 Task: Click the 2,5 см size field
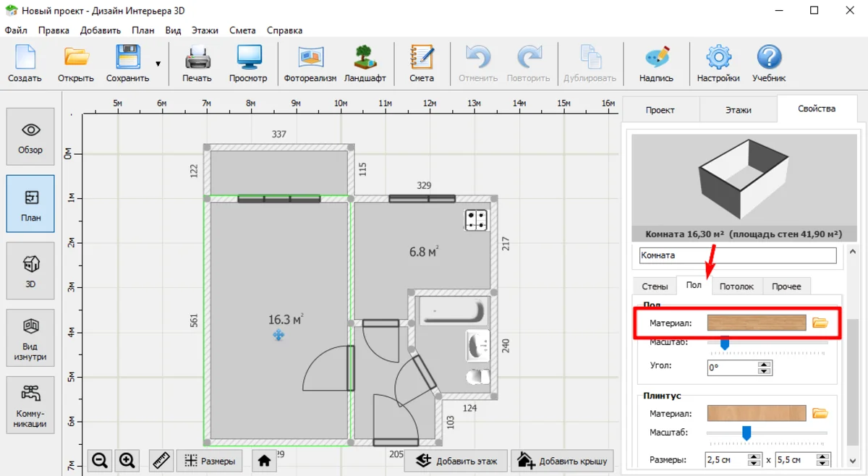pyautogui.click(x=726, y=459)
